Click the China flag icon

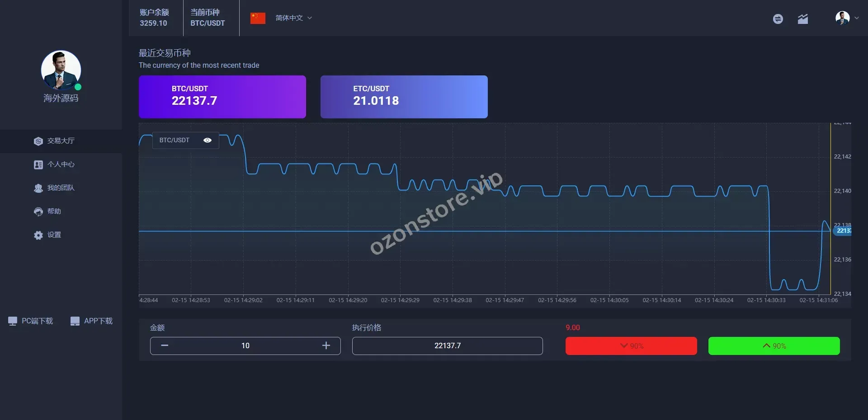[x=258, y=18]
